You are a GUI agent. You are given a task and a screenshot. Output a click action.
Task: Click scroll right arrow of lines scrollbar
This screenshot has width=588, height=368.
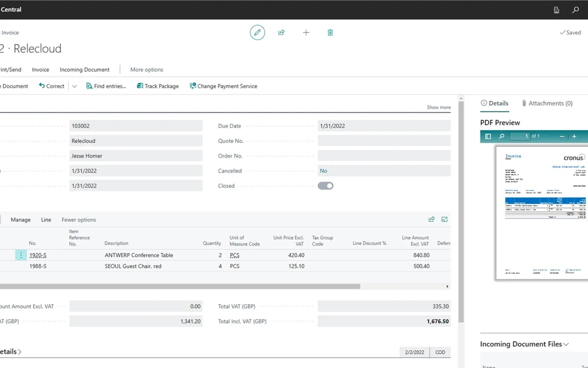[x=447, y=286]
